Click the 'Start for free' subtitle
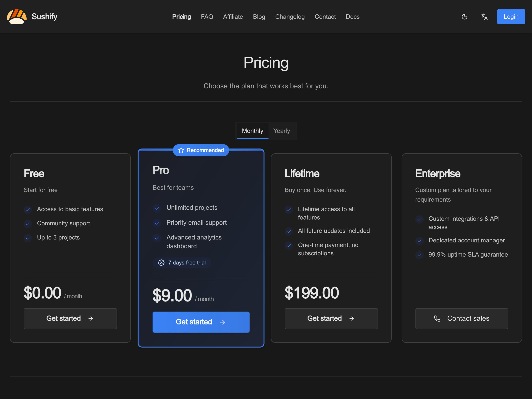This screenshot has width=532, height=399. [x=41, y=190]
